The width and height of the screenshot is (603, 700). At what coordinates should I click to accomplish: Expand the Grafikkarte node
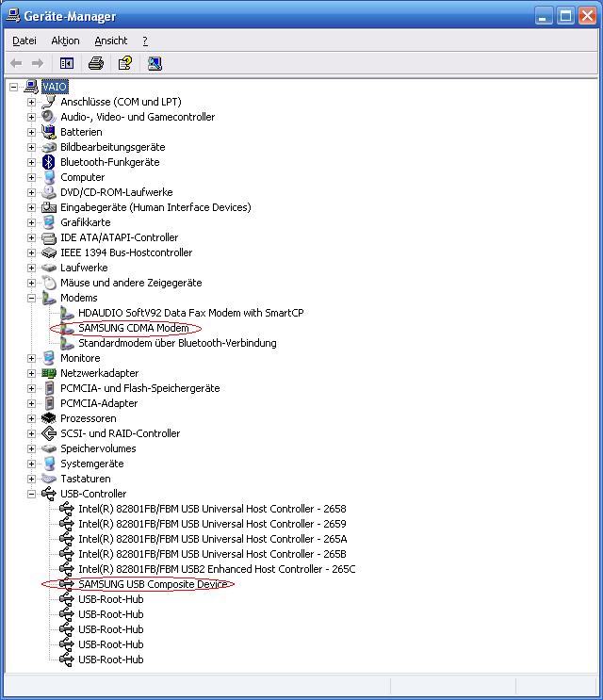pyautogui.click(x=31, y=222)
